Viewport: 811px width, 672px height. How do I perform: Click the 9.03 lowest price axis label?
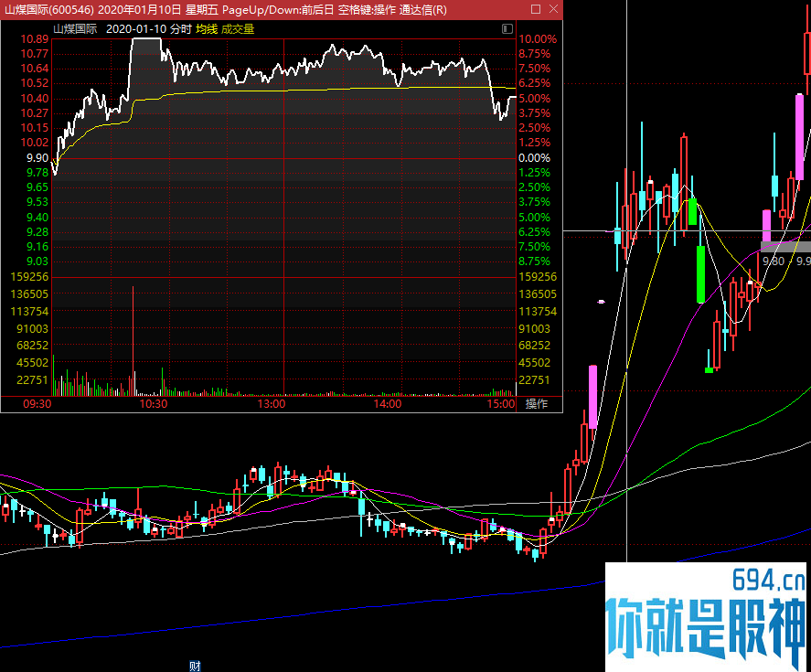[37, 261]
